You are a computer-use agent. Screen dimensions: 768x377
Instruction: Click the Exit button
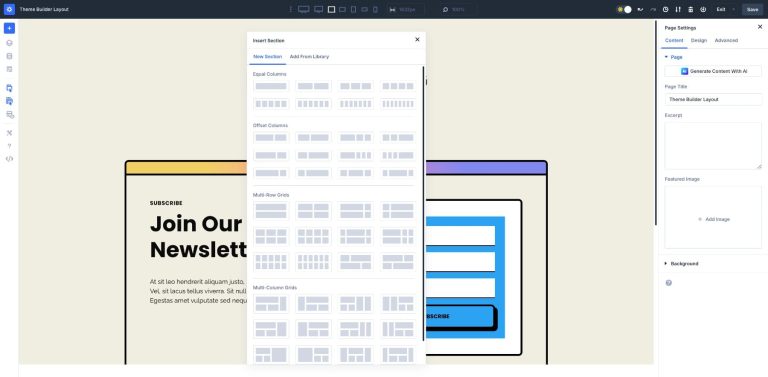pos(721,9)
